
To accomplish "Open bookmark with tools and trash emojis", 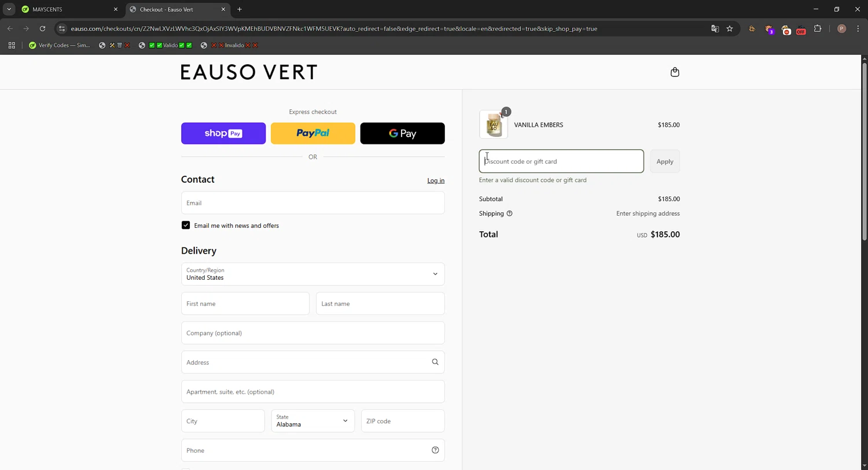I will (114, 45).
